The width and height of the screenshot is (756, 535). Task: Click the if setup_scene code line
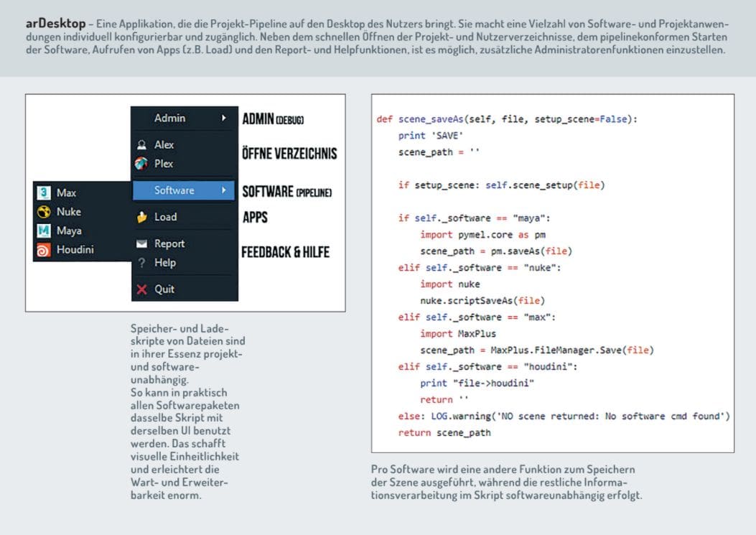(501, 185)
